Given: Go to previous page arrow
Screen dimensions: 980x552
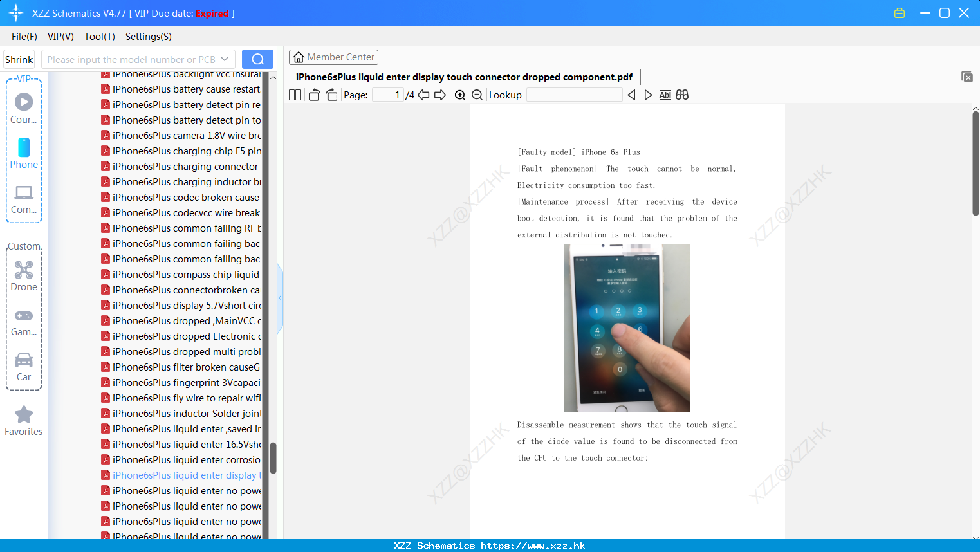Looking at the screenshot, I should (x=423, y=95).
